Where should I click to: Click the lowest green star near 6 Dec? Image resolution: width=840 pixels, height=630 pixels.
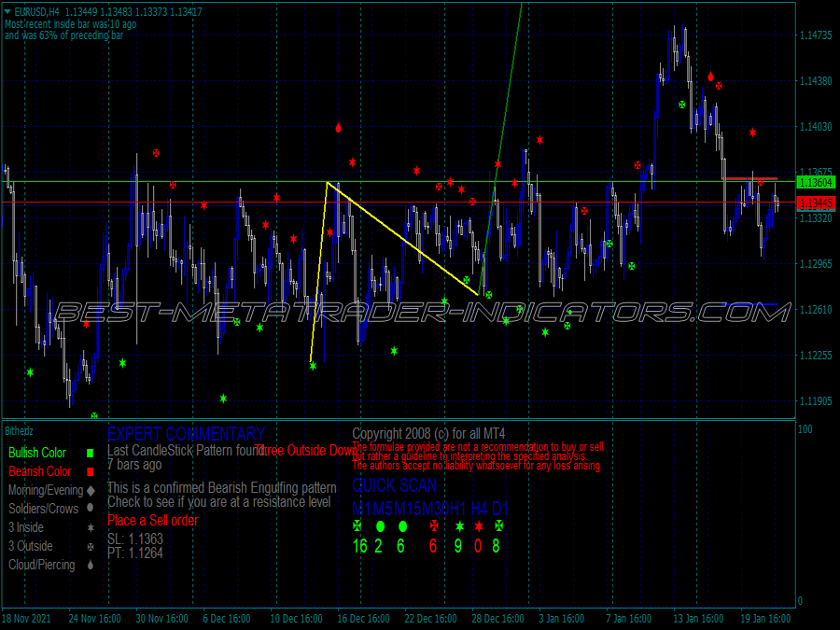223,399
